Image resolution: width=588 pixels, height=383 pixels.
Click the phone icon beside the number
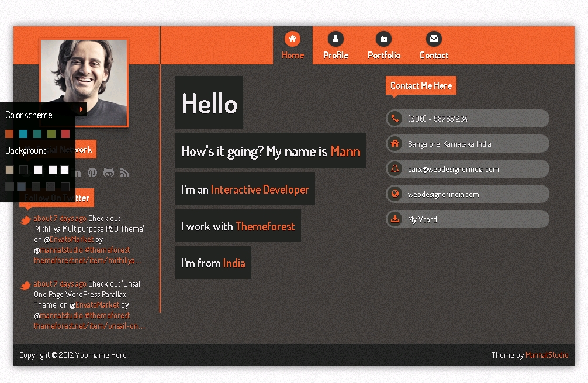tap(395, 118)
